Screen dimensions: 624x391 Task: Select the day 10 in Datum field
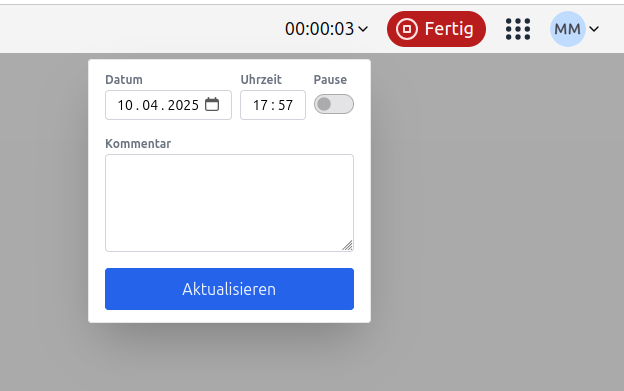tap(125, 105)
